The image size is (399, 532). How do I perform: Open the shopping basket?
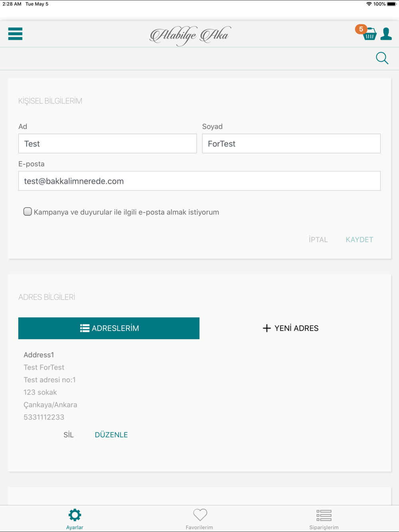coord(370,35)
